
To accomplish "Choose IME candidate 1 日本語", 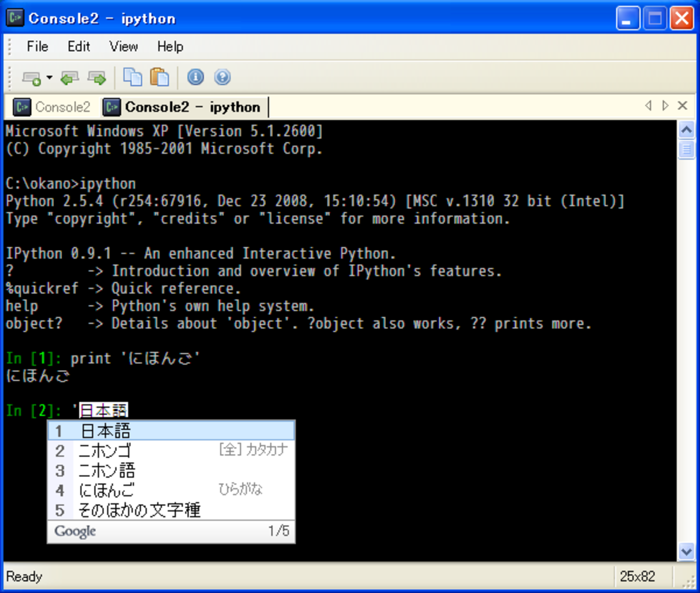I will (x=171, y=431).
